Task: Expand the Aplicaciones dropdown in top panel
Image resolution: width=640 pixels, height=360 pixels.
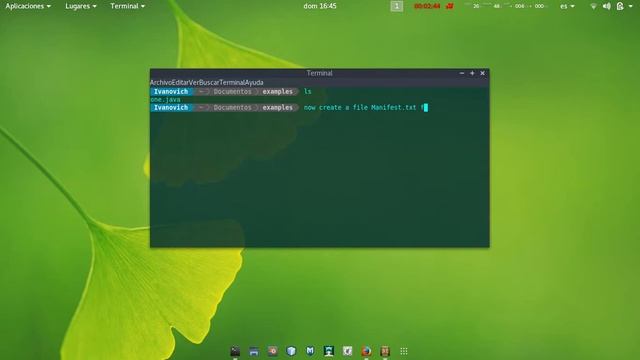Action: click(x=28, y=6)
